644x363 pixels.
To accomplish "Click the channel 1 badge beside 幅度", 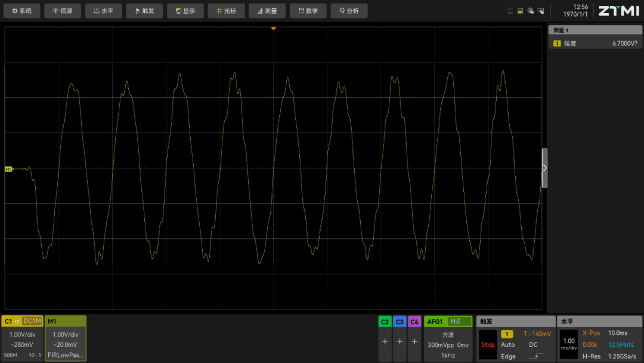I will (557, 43).
